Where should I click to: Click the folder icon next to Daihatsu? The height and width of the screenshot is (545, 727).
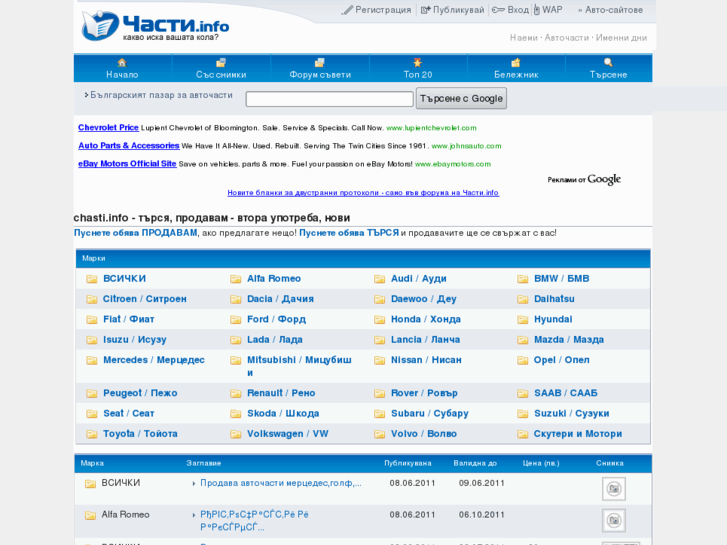tap(523, 299)
